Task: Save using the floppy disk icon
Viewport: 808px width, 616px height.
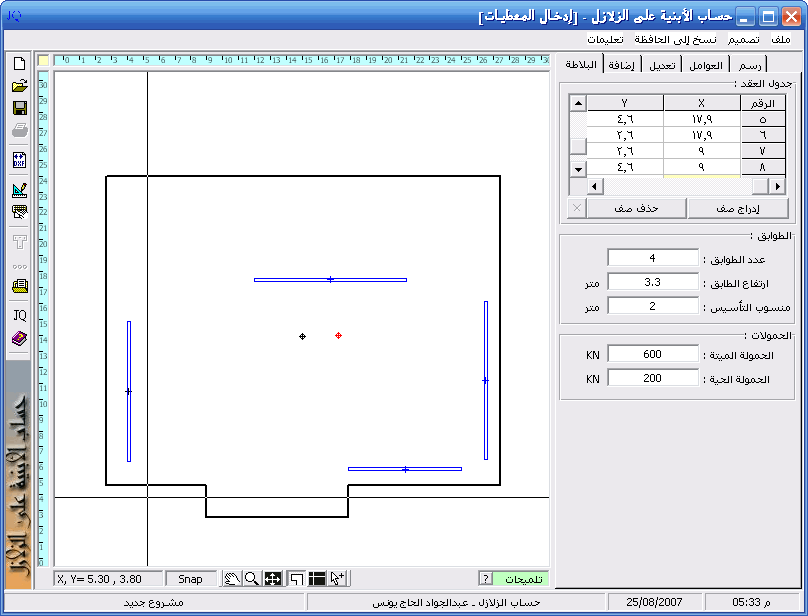Action: click(x=19, y=108)
